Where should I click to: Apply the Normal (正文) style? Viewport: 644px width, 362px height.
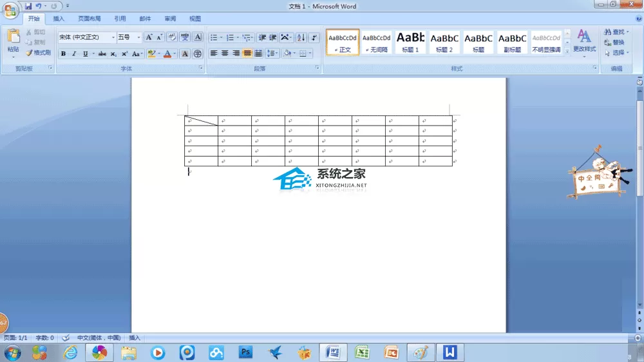343,42
